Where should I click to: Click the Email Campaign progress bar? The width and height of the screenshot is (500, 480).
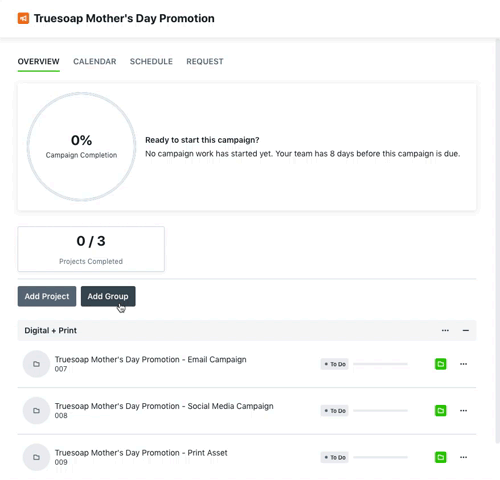380,364
